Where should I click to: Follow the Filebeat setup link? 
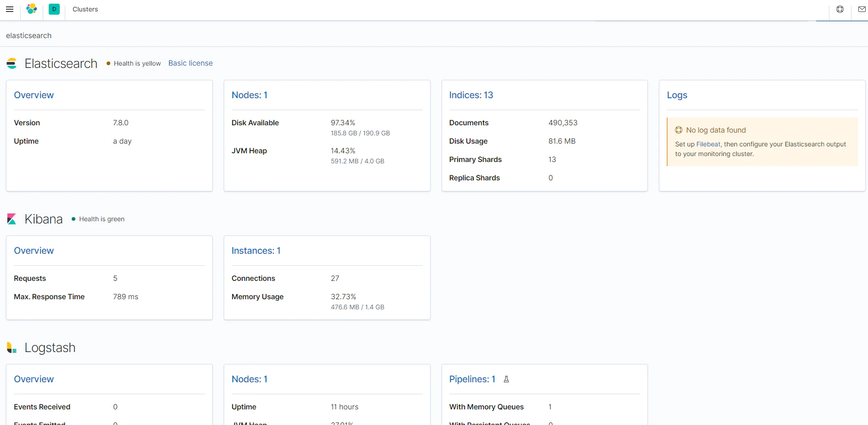709,144
